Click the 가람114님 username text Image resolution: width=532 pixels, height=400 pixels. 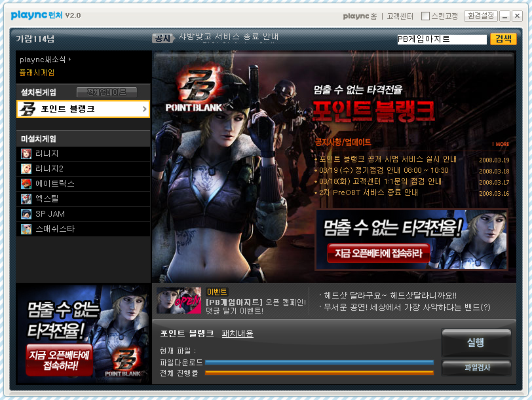(x=35, y=39)
